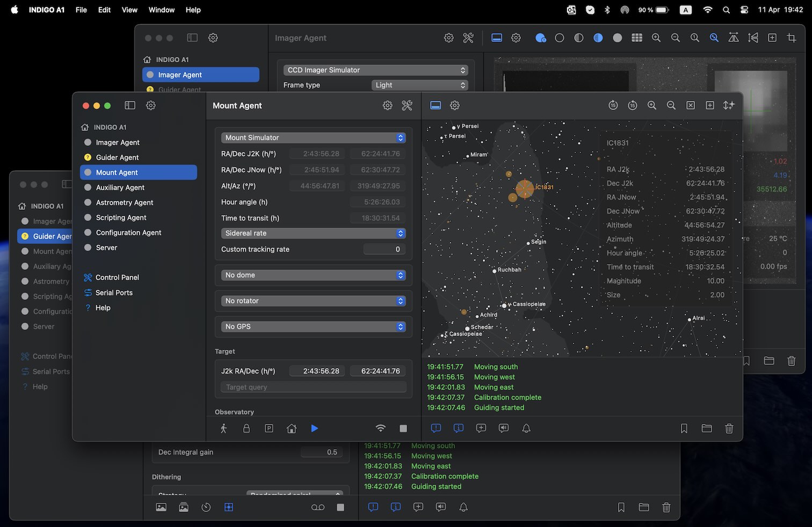Click the trash icon below the Mount Agent log

click(729, 428)
